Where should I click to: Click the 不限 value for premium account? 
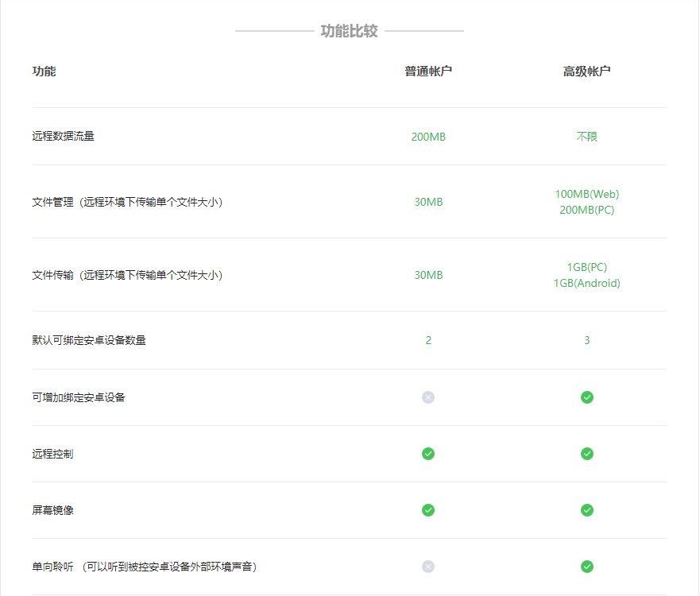587,137
